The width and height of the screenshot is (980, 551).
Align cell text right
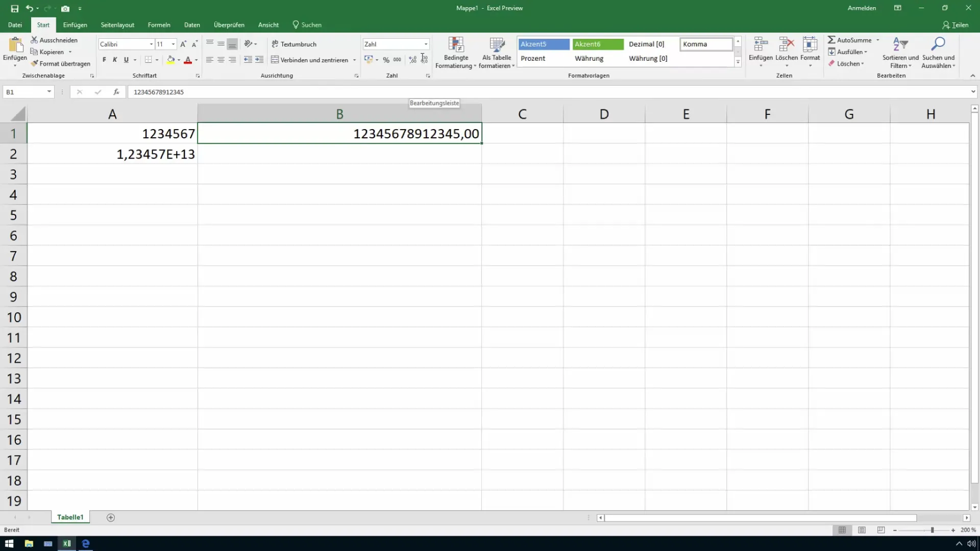(x=232, y=60)
